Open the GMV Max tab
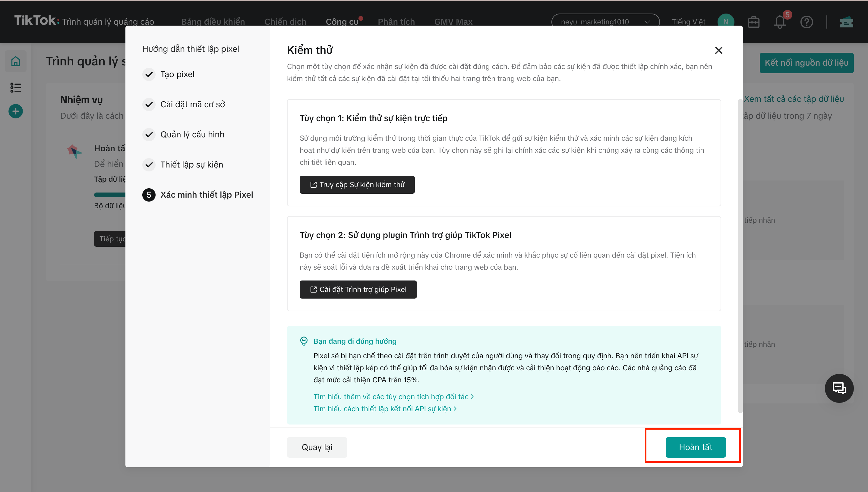Image resolution: width=868 pixels, height=492 pixels. click(453, 22)
